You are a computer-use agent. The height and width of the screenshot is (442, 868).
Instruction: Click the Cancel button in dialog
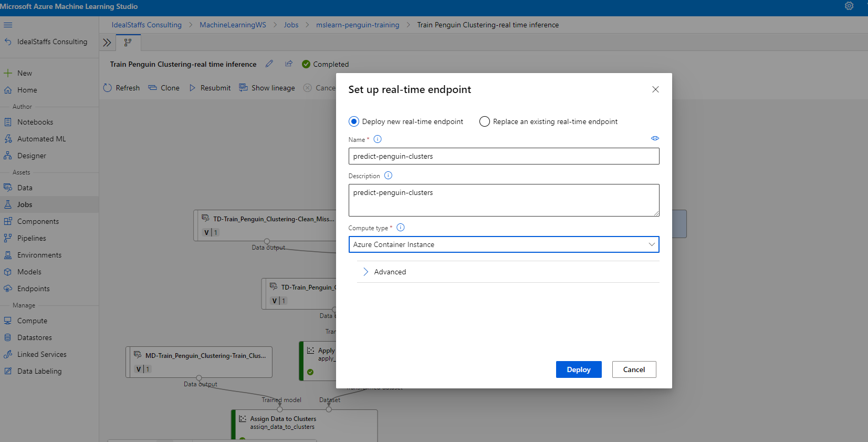click(x=634, y=369)
